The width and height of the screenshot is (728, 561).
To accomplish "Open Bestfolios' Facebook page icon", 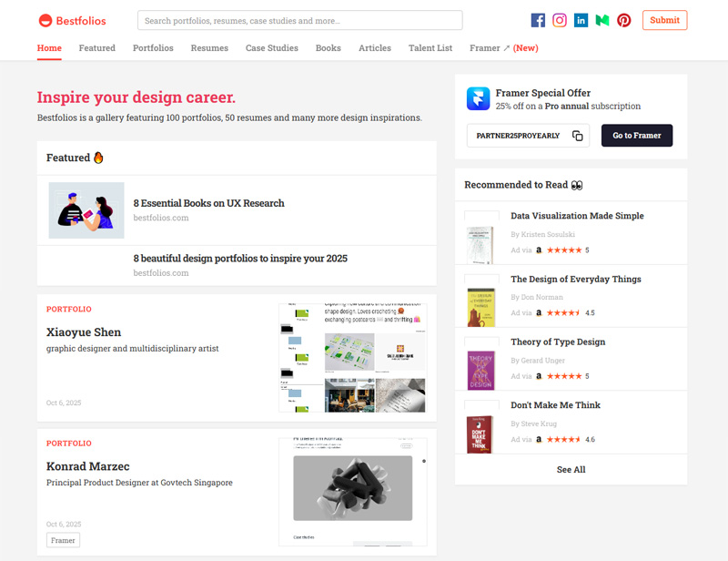I will [538, 19].
